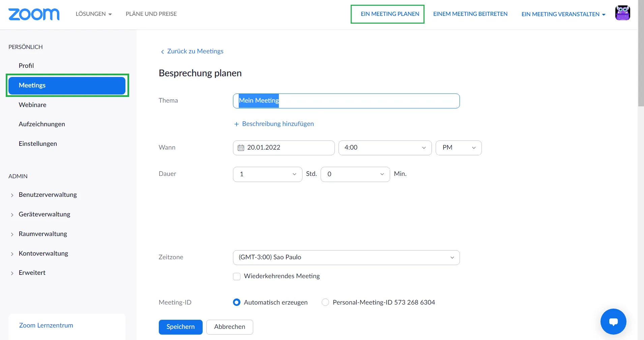Open the EIN MEETING VERANSTALTEN dropdown
644x340 pixels.
[563, 14]
